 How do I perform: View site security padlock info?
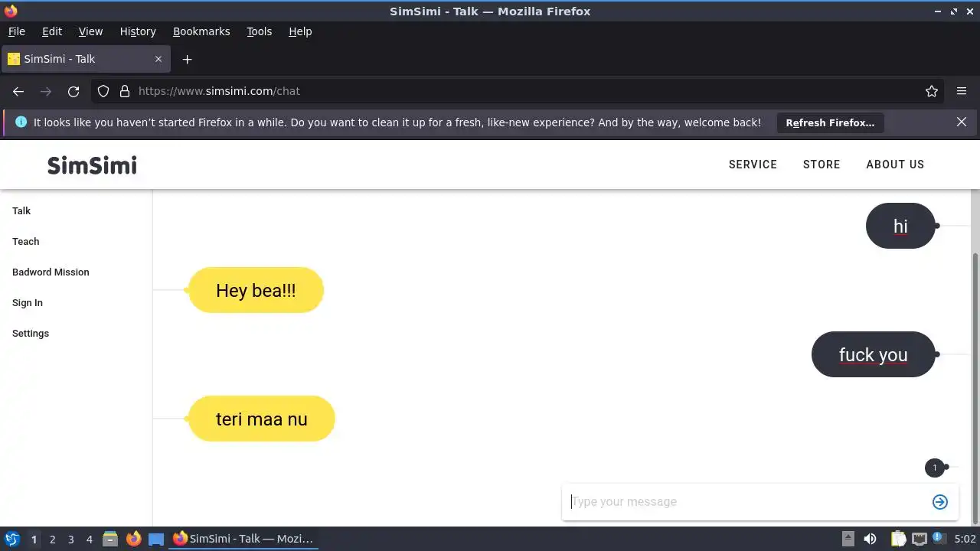click(x=125, y=91)
